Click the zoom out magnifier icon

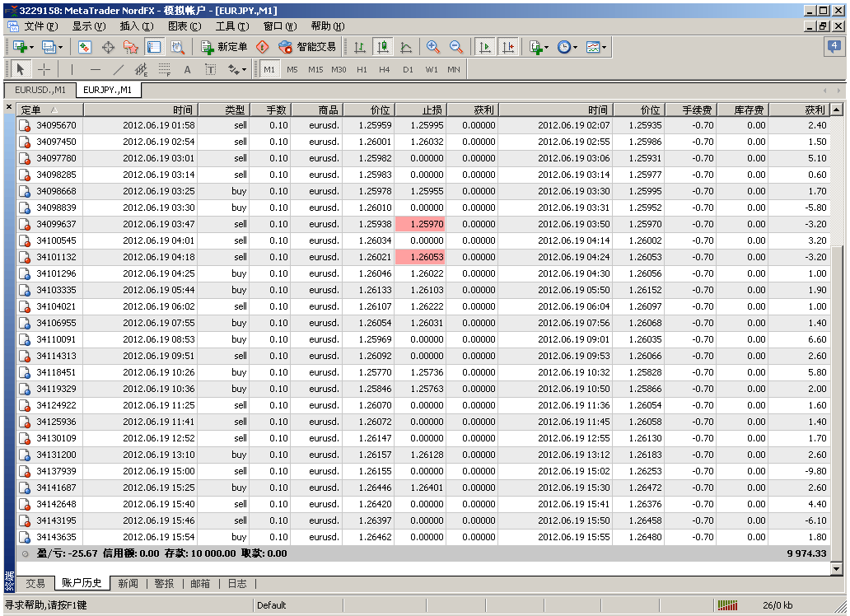coord(455,47)
